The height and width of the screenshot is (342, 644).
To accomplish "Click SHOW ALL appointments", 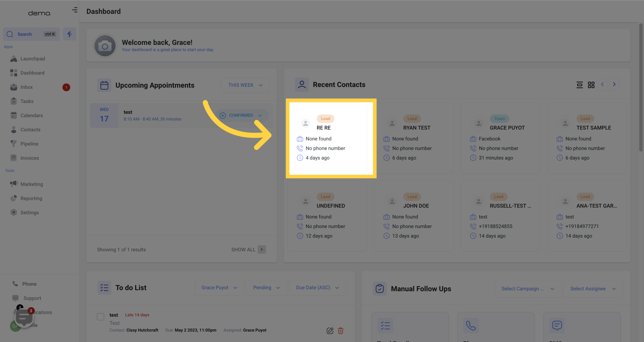I will pos(243,250).
